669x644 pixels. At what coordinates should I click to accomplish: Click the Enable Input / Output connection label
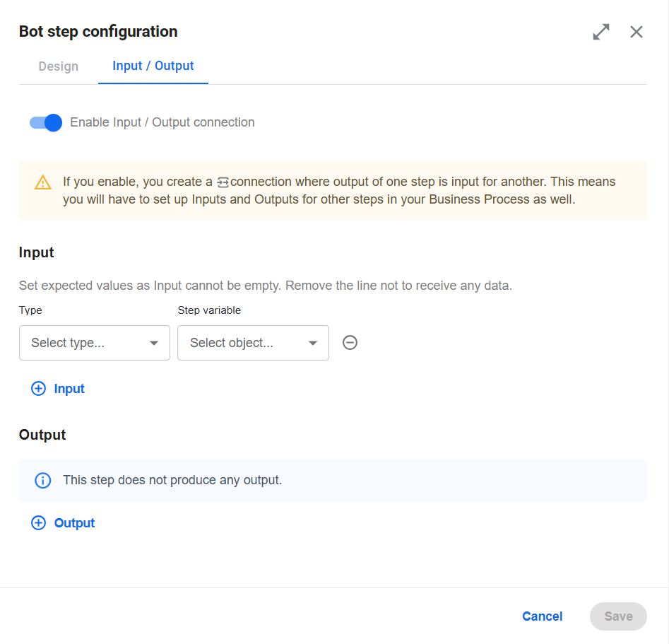coord(162,122)
